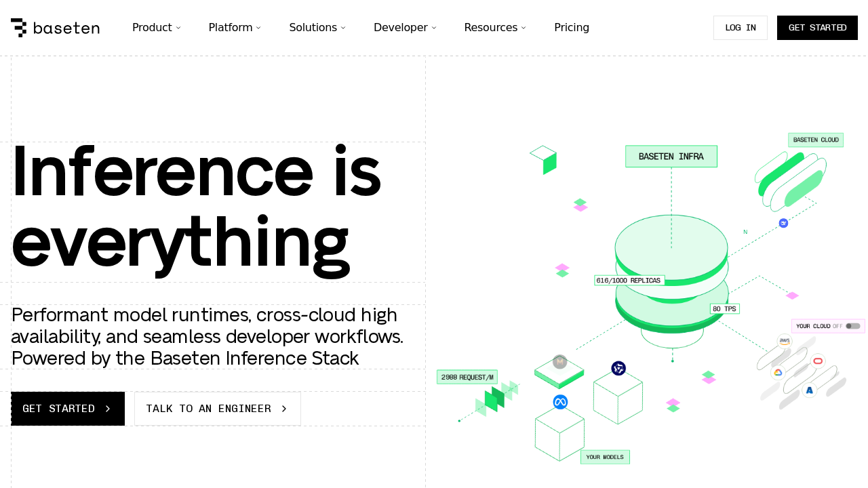868x488 pixels.
Task: Click Talk to an Engineer button
Action: click(217, 409)
